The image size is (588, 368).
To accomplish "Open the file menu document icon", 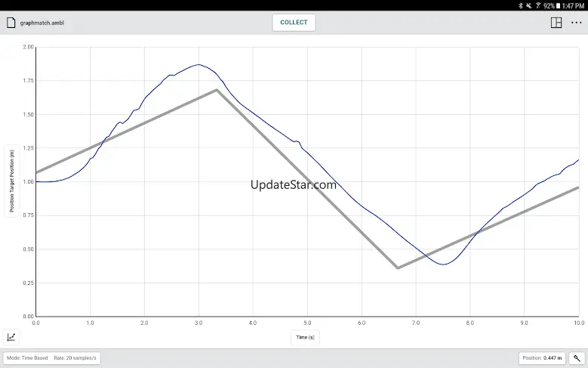I will 11,23.
